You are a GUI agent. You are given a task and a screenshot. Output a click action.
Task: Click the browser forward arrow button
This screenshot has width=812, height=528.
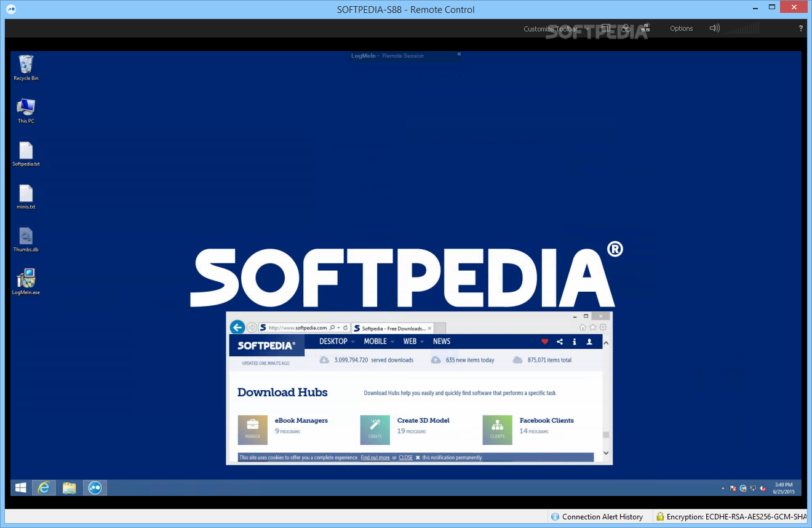(252, 328)
